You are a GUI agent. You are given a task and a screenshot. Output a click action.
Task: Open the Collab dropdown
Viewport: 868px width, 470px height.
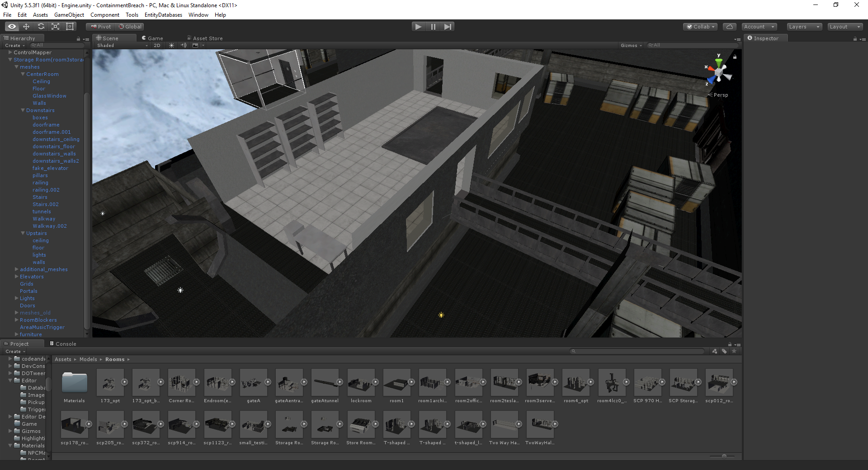[x=701, y=27]
